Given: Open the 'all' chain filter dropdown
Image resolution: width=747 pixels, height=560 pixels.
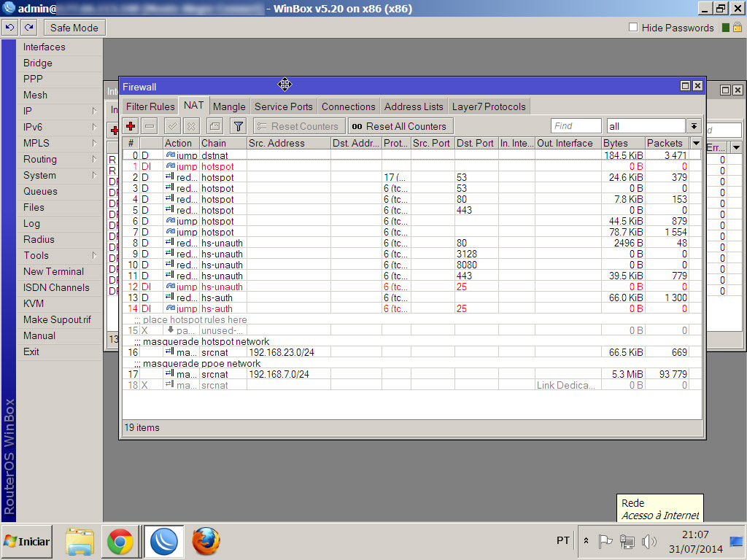Looking at the screenshot, I should 694,126.
